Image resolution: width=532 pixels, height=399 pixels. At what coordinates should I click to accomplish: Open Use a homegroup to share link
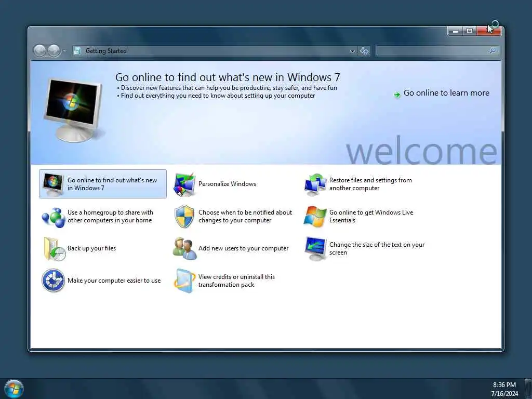[x=110, y=216]
